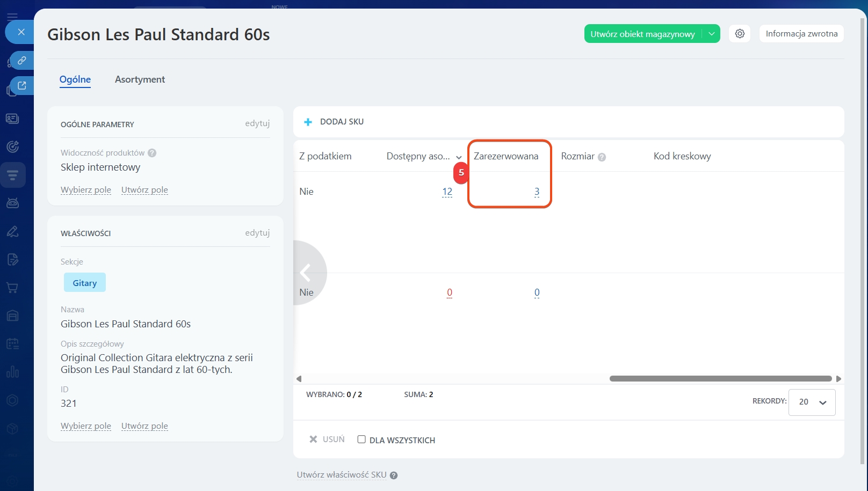868x491 pixels.
Task: Click help icon next to Widoczność produktów
Action: click(x=152, y=153)
